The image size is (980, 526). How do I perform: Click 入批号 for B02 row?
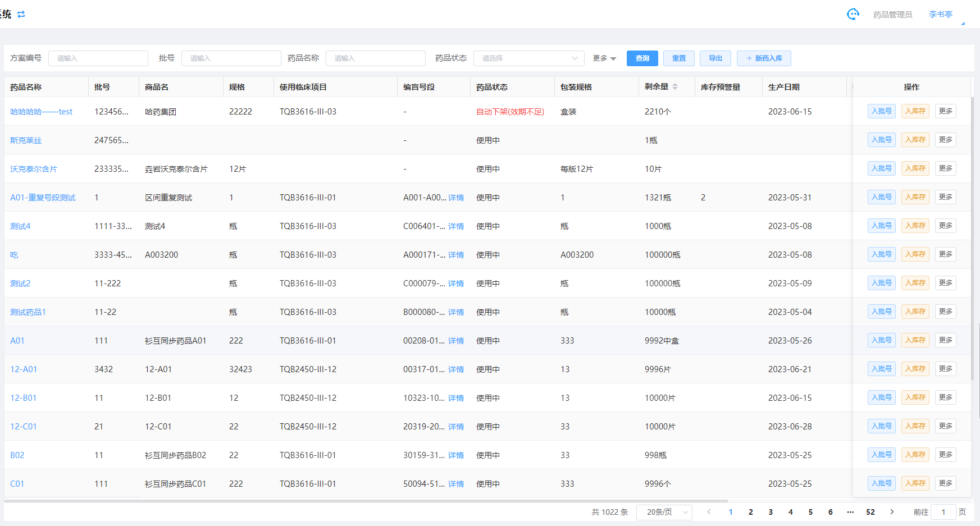tap(882, 455)
